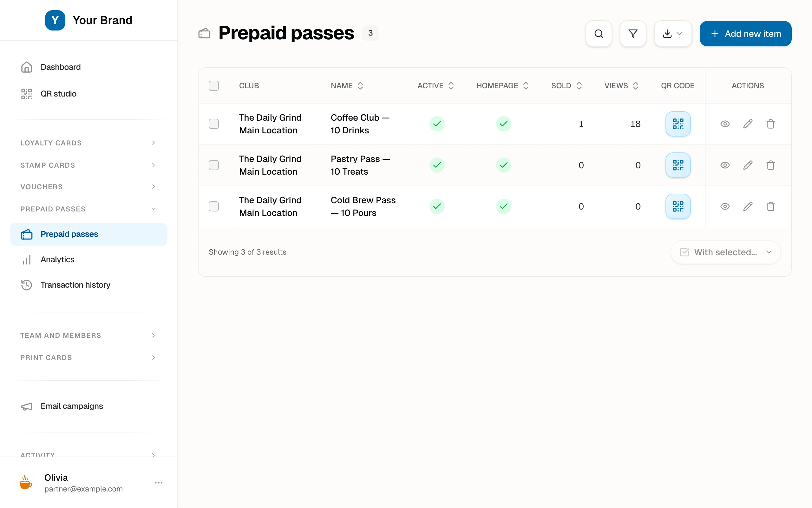
Task: Open With selected bulk actions dropdown
Action: pos(725,252)
